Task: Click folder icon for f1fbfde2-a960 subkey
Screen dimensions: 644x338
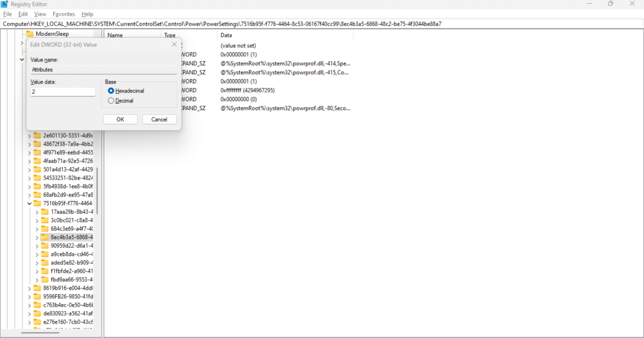Action: (45, 271)
